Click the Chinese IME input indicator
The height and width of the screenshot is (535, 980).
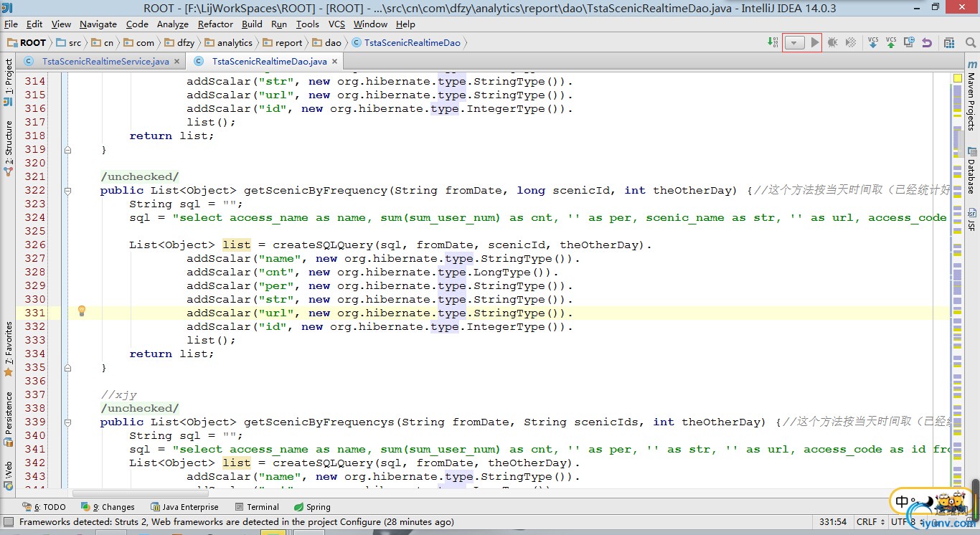(x=902, y=502)
